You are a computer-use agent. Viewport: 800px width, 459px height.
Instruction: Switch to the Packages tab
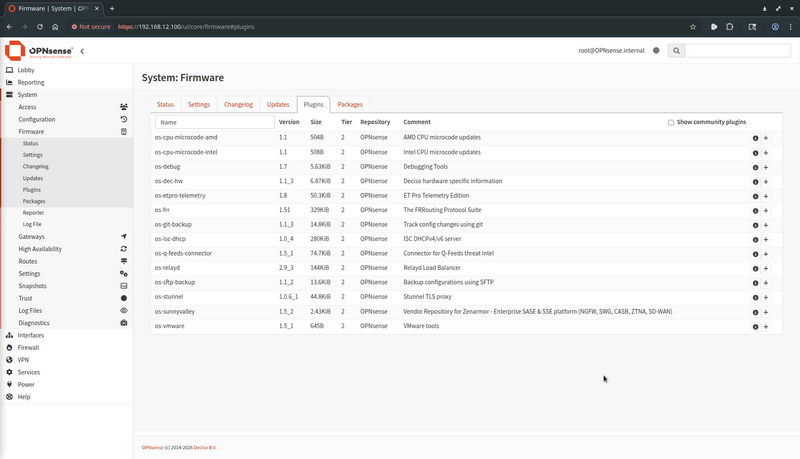[350, 105]
